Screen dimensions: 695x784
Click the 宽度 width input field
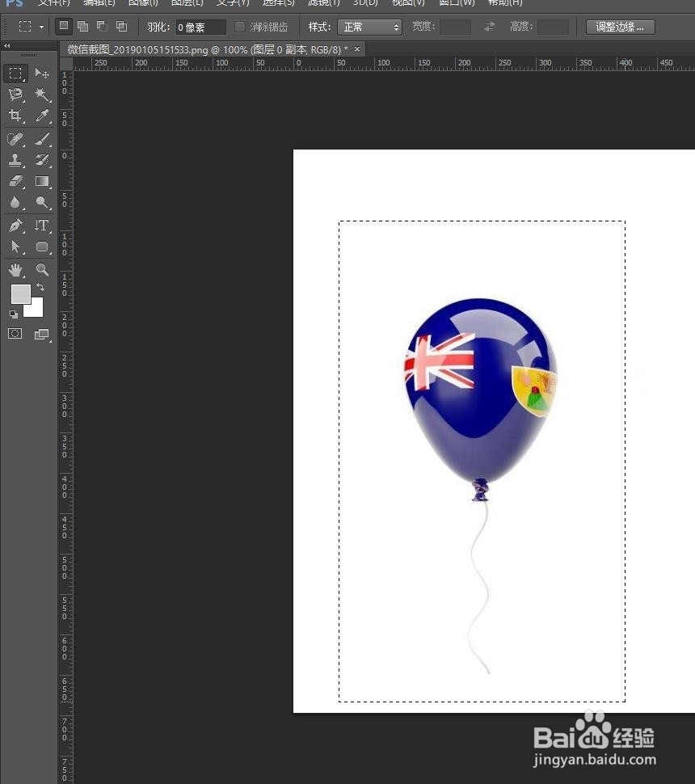(x=455, y=27)
